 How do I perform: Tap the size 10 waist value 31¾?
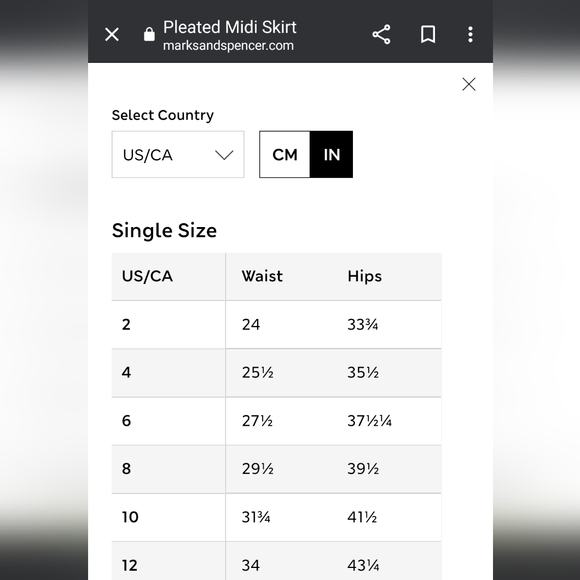[x=256, y=517]
